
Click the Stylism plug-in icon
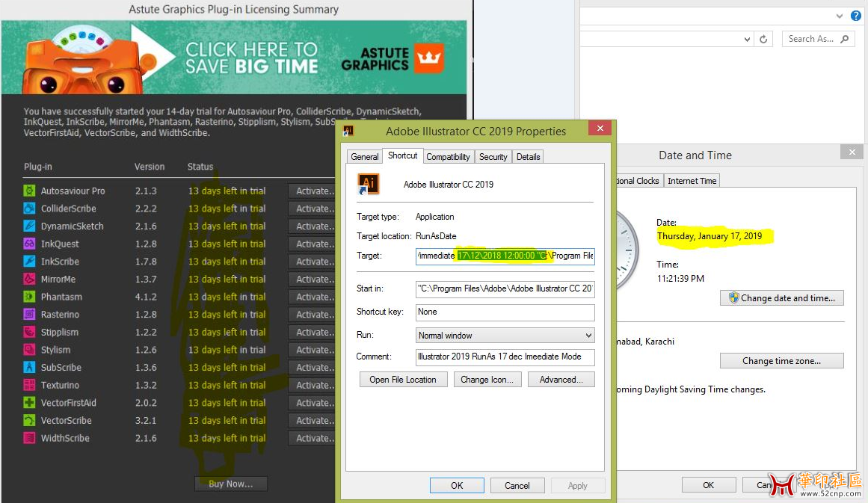(29, 351)
